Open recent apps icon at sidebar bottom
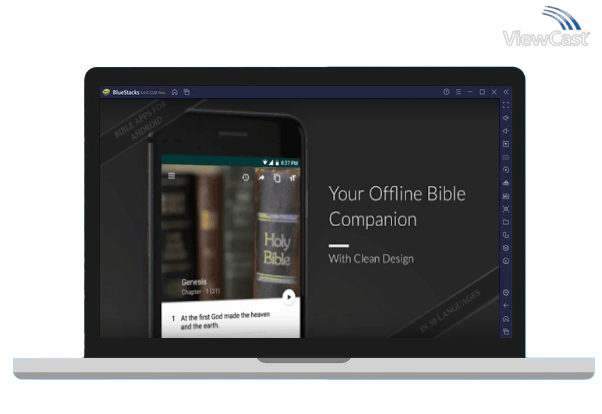This screenshot has height=414, width=602. pyautogui.click(x=506, y=331)
